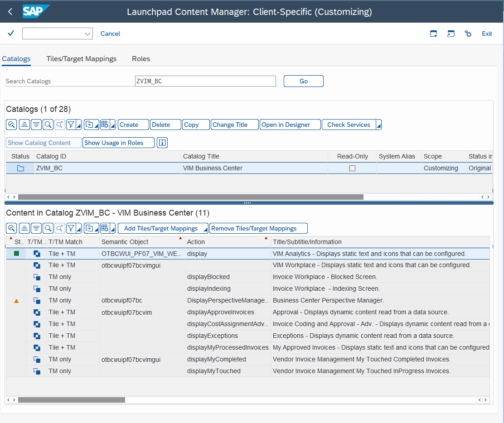The height and width of the screenshot is (423, 504).
Task: Click Details icon in Catalogs toolbar
Action: pos(12,125)
